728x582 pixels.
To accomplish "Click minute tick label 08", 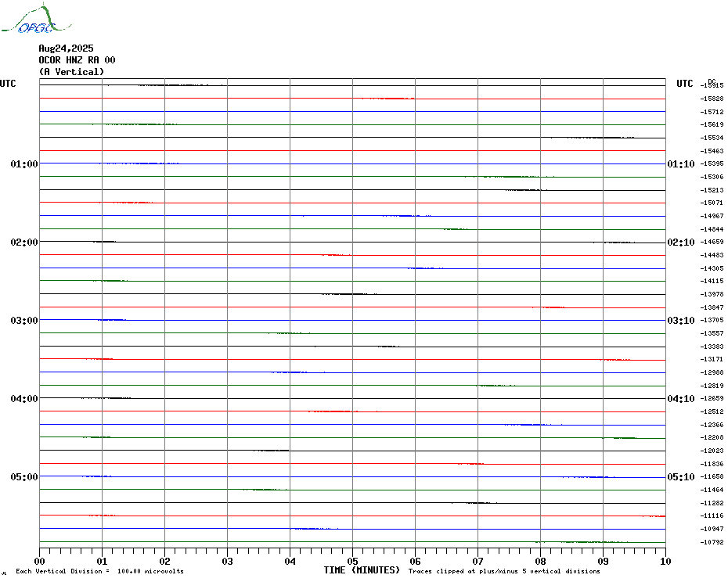I will [x=540, y=561].
